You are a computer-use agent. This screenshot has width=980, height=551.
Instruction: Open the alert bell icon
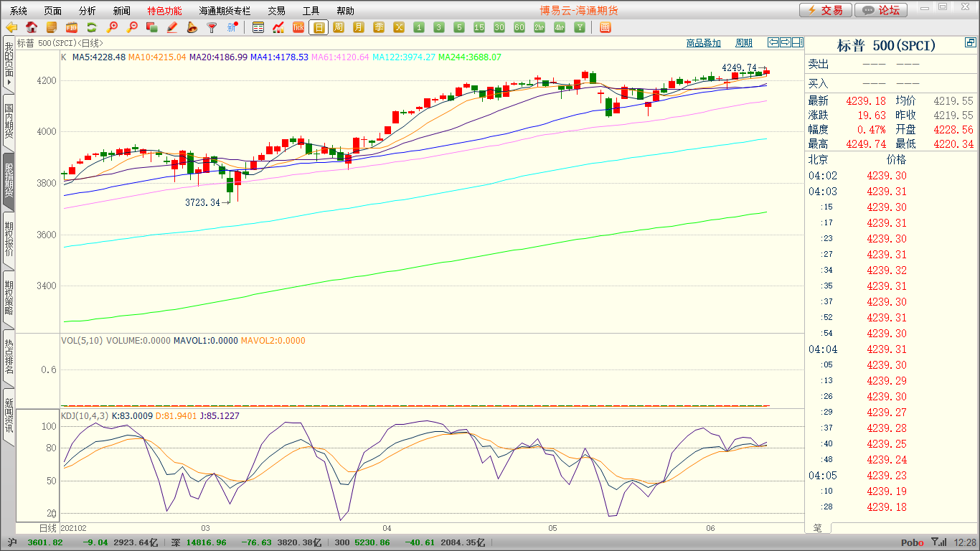coord(192,28)
